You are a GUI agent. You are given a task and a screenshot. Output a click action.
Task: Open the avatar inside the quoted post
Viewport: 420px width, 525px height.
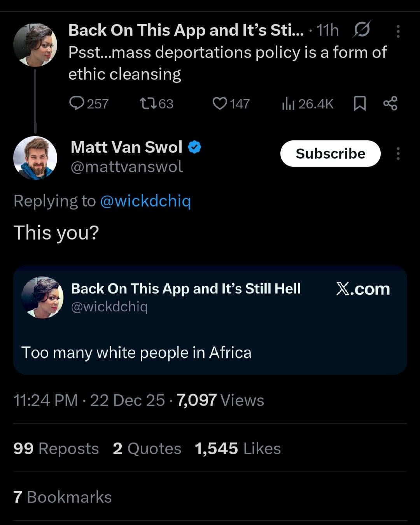pyautogui.click(x=42, y=297)
